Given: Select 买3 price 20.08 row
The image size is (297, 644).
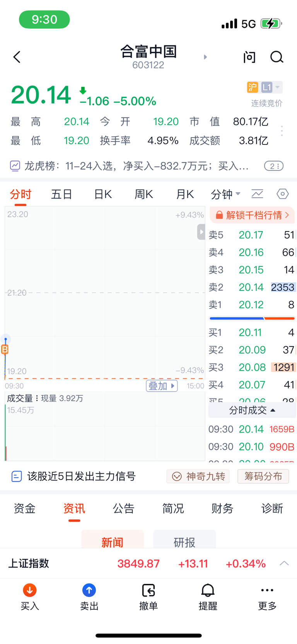Looking at the screenshot, I should point(252,368).
